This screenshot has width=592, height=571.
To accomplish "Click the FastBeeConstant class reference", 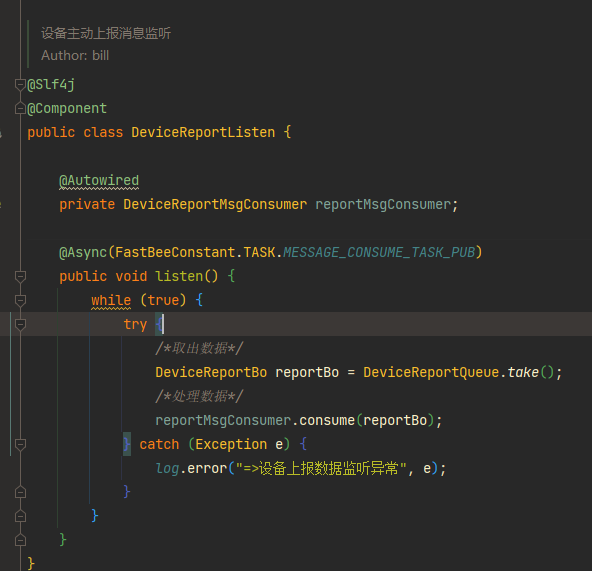I will pyautogui.click(x=175, y=252).
